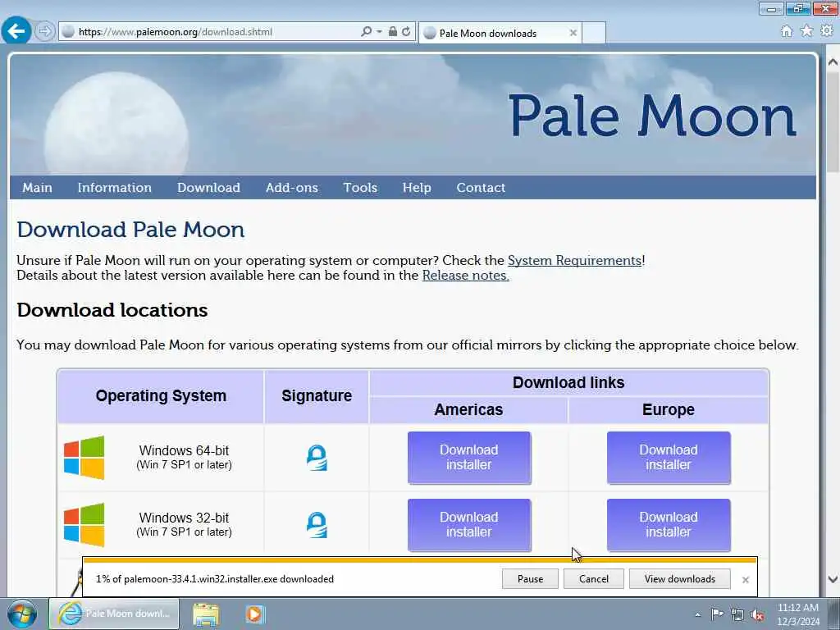Open the Tools gear icon
This screenshot has width=840, height=630.
click(x=827, y=31)
